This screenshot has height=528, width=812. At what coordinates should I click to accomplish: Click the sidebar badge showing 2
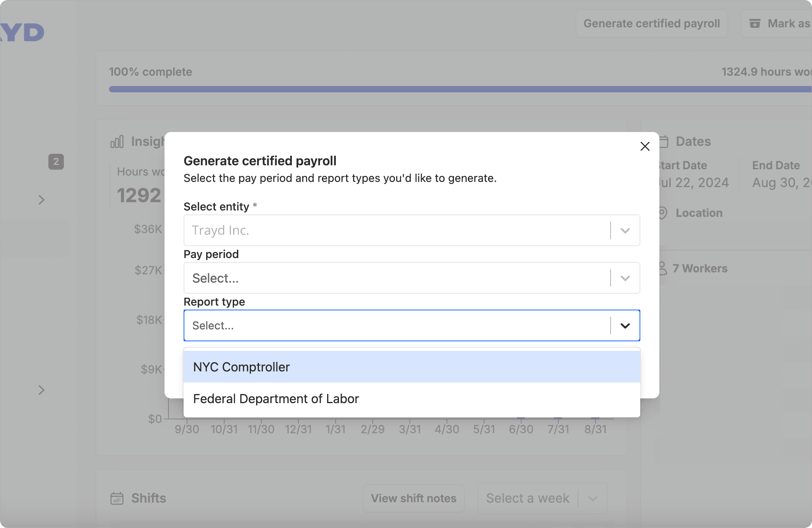click(56, 162)
